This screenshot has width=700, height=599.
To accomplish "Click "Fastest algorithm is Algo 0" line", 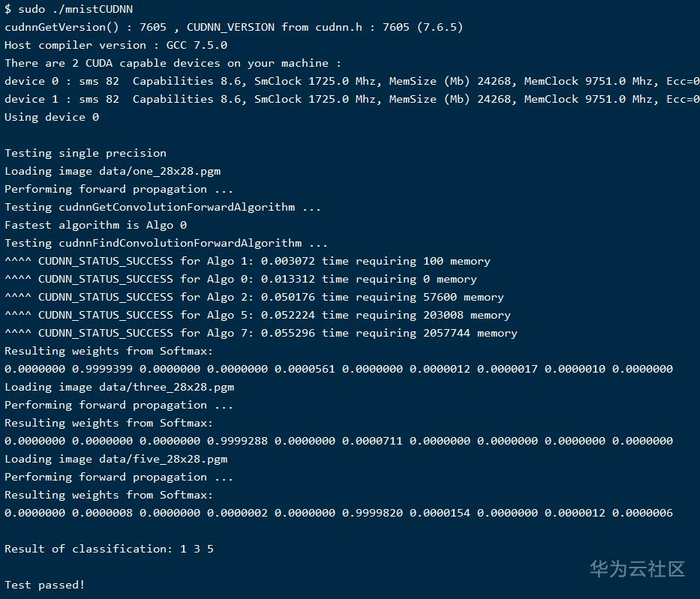I will [x=95, y=225].
